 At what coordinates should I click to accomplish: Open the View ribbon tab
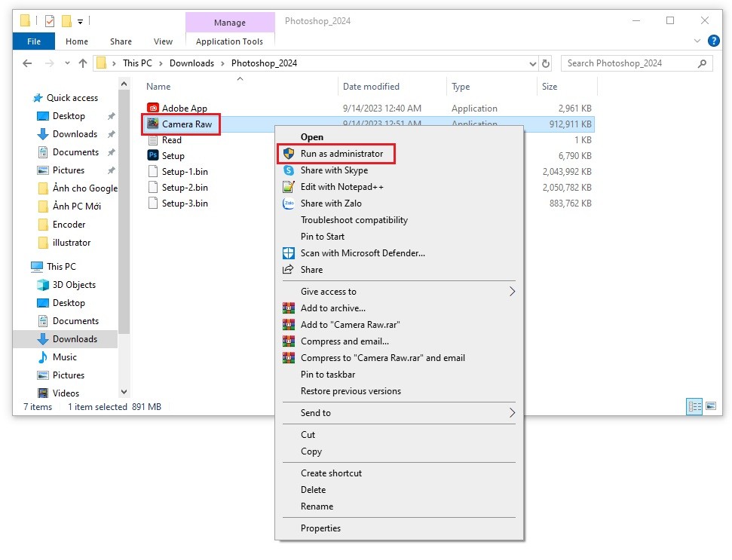[x=163, y=41]
